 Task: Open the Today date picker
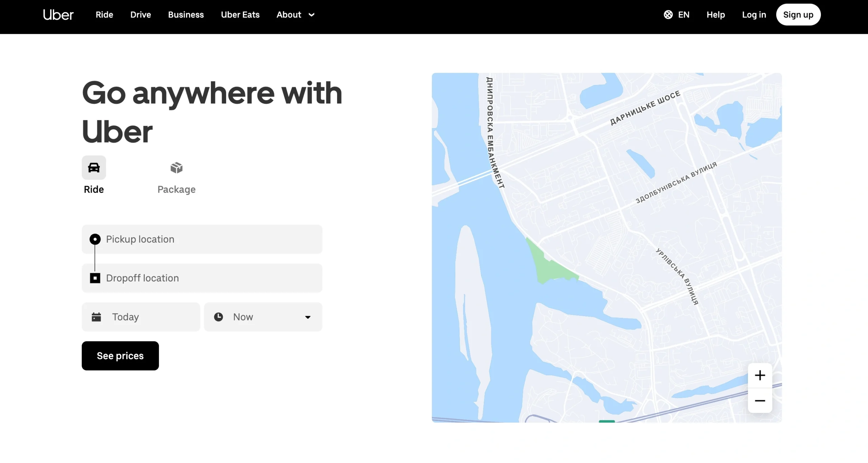[x=141, y=317]
